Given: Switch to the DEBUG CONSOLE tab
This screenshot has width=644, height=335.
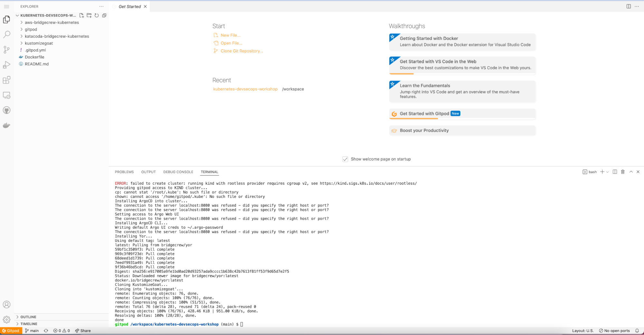Looking at the screenshot, I should point(178,172).
